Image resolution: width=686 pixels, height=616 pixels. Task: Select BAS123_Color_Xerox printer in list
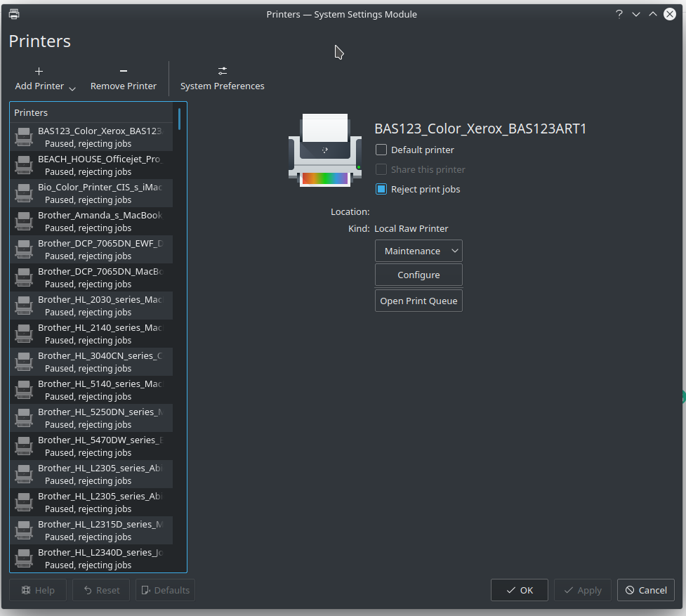tap(91, 137)
